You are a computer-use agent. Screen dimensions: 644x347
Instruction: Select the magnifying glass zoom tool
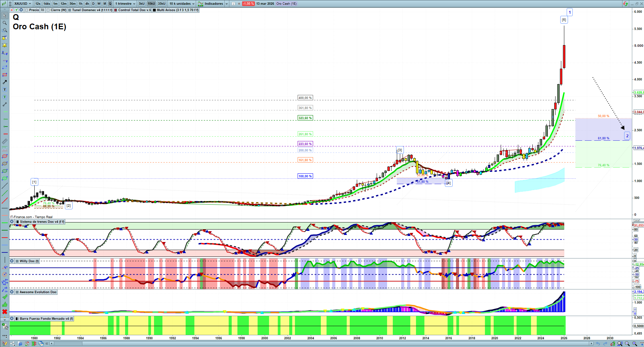(x=5, y=23)
